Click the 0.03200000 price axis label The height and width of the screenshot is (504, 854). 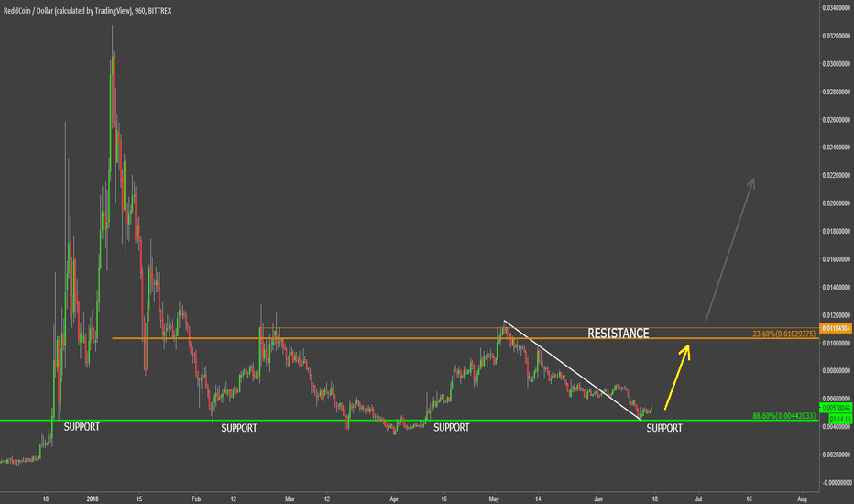point(836,36)
